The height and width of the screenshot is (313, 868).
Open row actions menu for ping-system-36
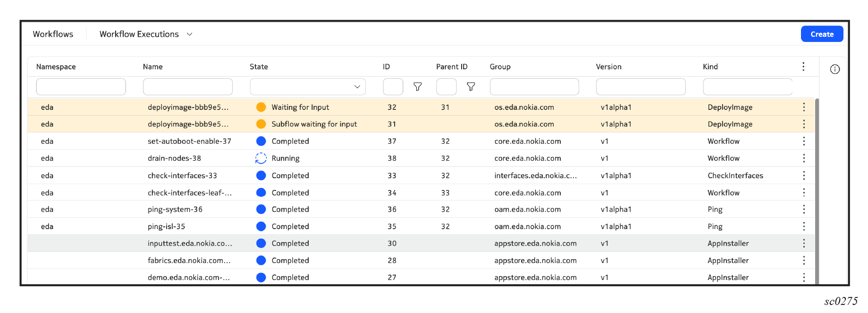(803, 209)
